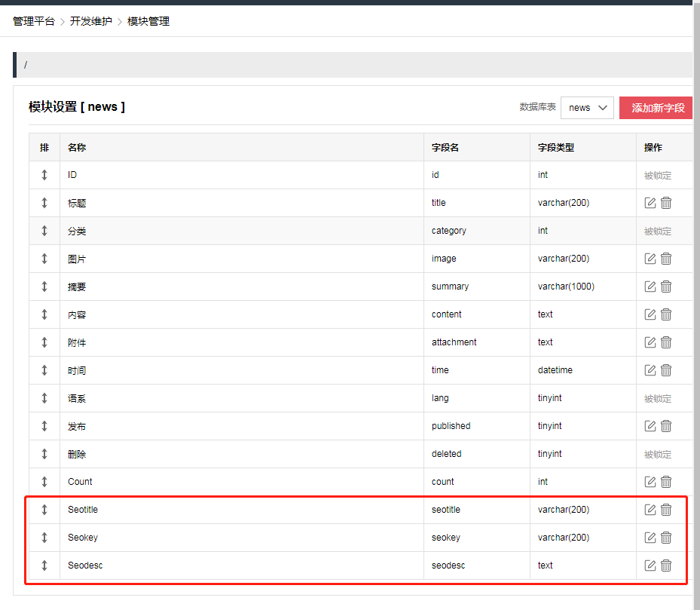Click the 被锁定 label on category row
The height and width of the screenshot is (610, 700).
[657, 231]
